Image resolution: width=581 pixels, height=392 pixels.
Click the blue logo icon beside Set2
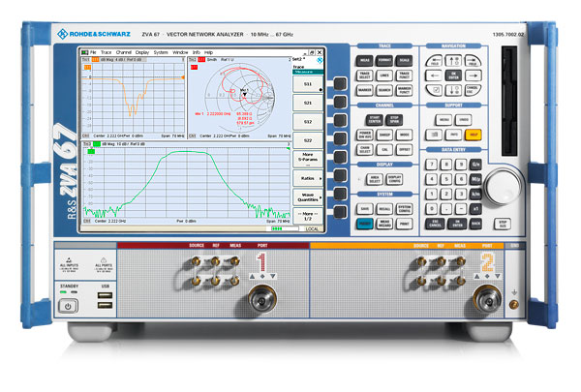click(x=319, y=60)
